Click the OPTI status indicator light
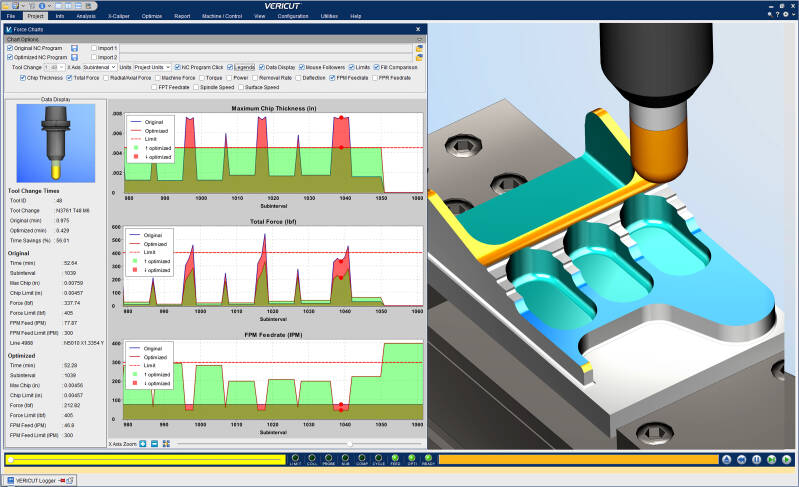This screenshot has width=799, height=487. (409, 459)
